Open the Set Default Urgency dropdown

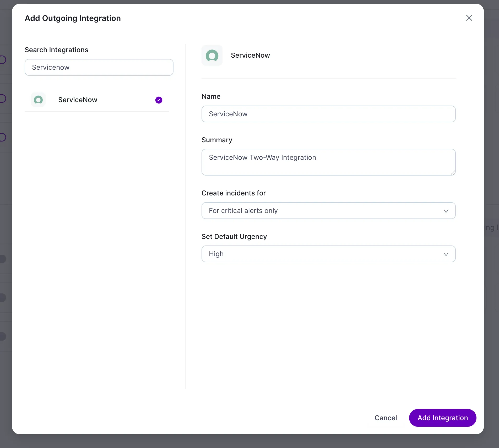[x=328, y=254]
